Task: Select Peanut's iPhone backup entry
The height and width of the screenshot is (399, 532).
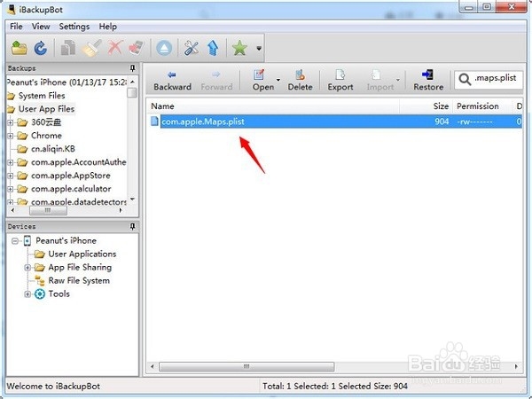Action: 66,82
